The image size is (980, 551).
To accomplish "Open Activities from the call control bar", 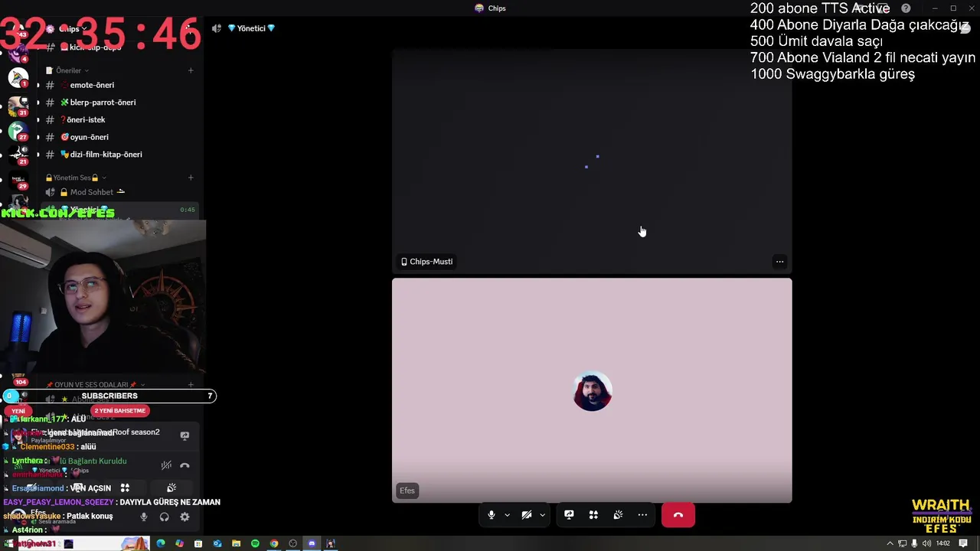I will click(x=593, y=515).
